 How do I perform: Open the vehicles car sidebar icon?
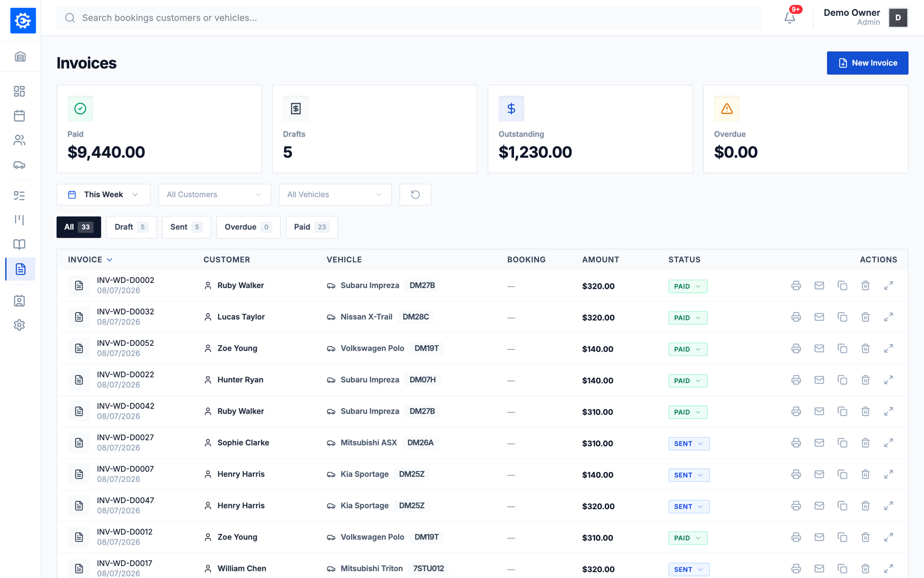coord(20,165)
